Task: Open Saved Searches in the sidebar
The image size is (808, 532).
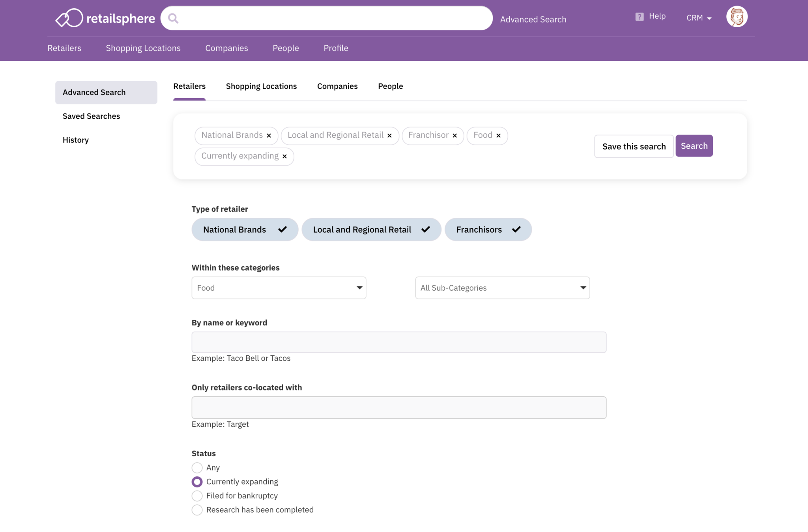Action: point(91,116)
